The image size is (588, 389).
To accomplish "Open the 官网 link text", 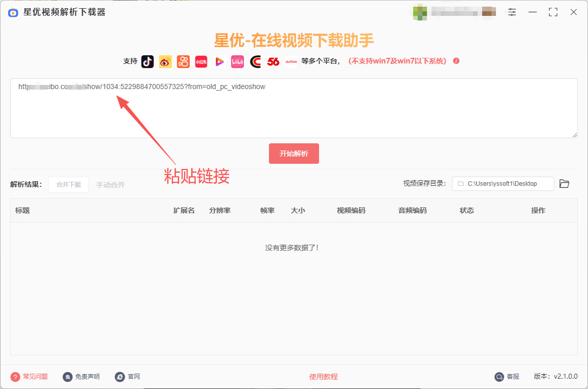I will click(x=134, y=377).
